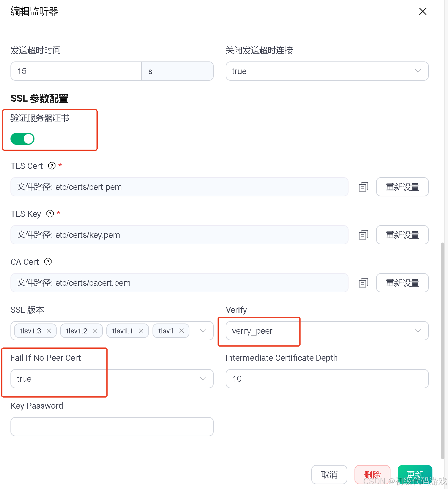Remove the tlsv1 version tag
The height and width of the screenshot is (489, 448).
click(x=181, y=331)
